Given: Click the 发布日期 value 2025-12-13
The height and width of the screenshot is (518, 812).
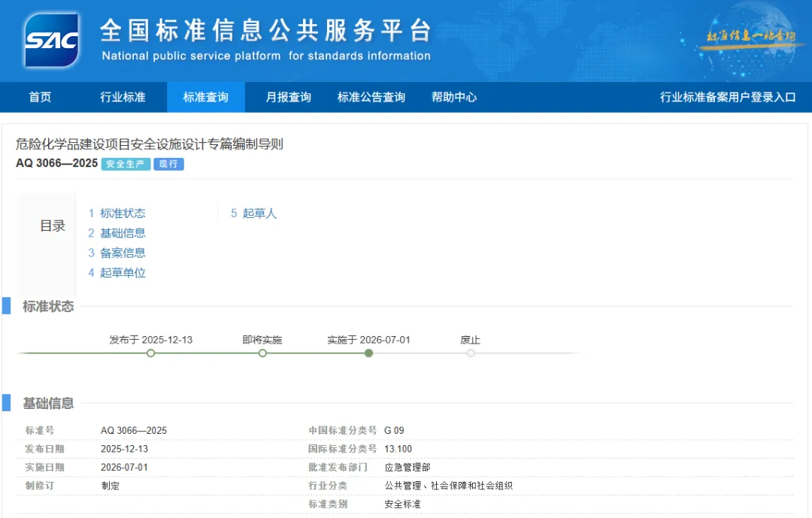Looking at the screenshot, I should click(124, 449).
